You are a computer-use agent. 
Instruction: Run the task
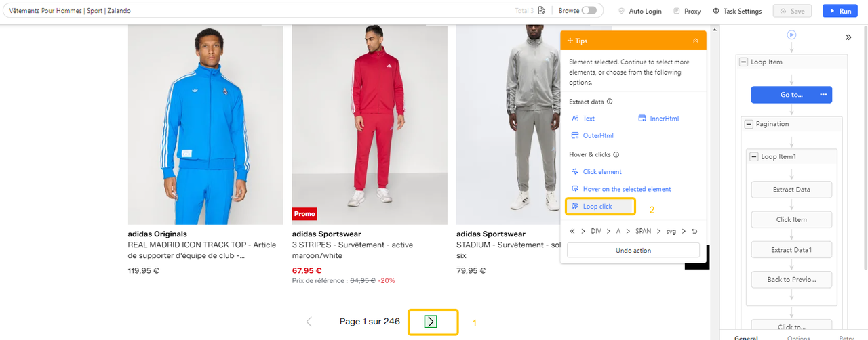coord(840,11)
